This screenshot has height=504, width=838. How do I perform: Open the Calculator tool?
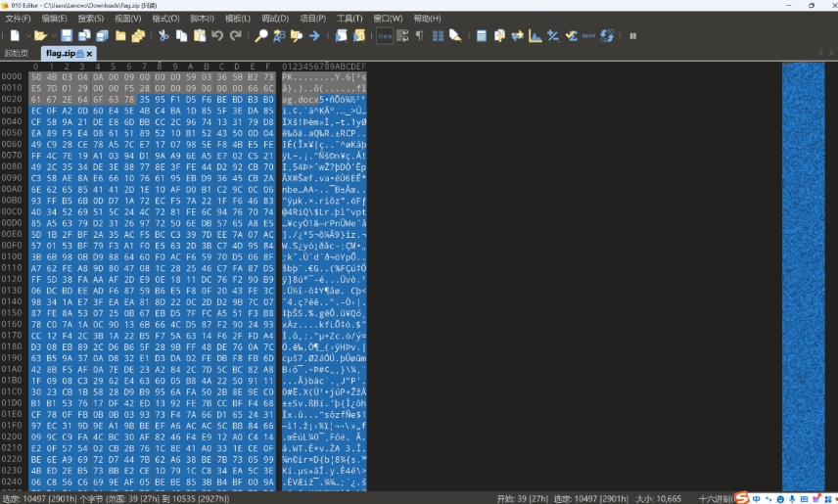tap(482, 36)
